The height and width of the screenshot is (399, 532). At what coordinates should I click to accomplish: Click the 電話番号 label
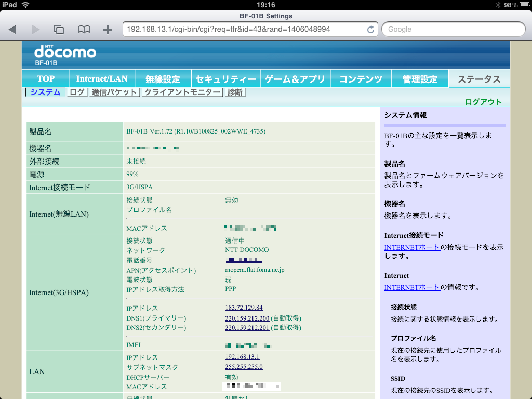pyautogui.click(x=139, y=260)
